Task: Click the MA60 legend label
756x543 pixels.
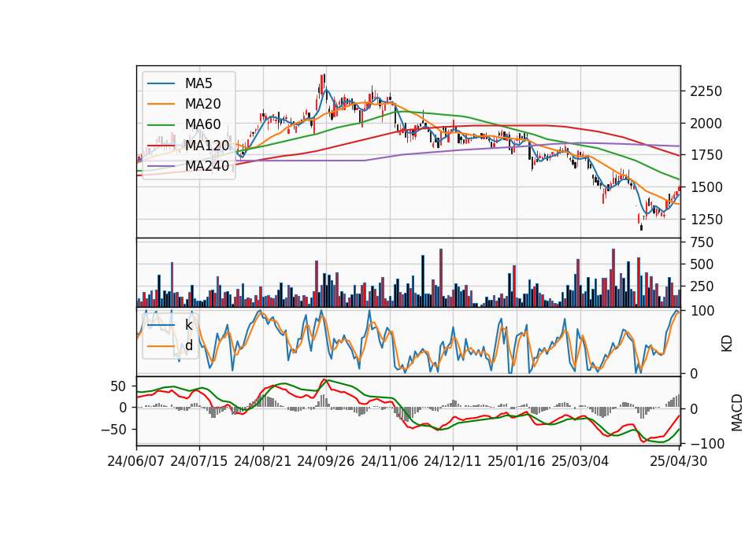Action: [x=202, y=125]
